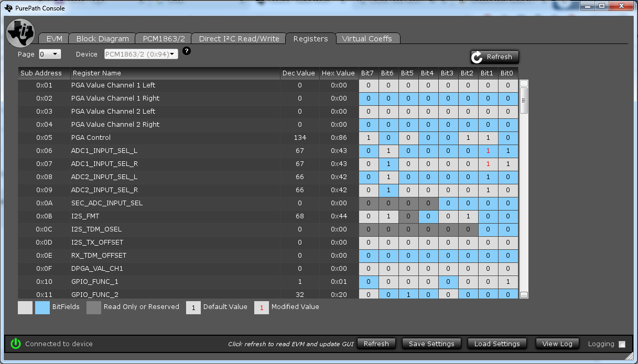Click Refresh button in bottom bar
638x364 pixels.
[376, 344]
